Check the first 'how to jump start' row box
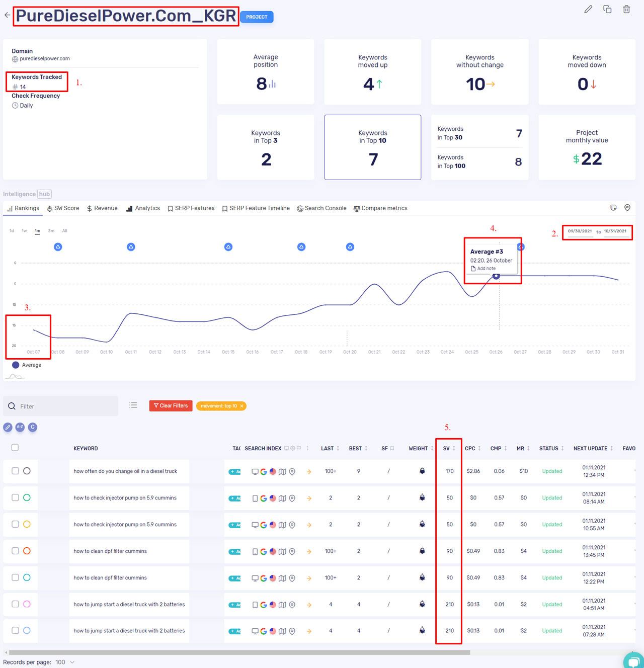This screenshot has height=668, width=644. pyautogui.click(x=15, y=604)
